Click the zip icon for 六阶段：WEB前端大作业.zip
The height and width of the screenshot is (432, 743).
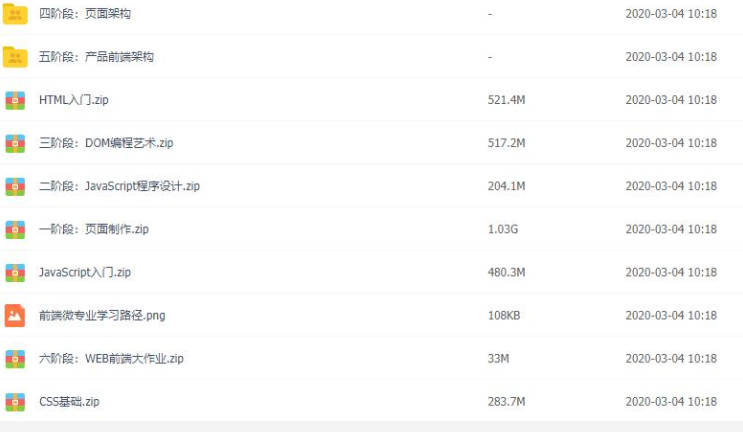tap(15, 359)
